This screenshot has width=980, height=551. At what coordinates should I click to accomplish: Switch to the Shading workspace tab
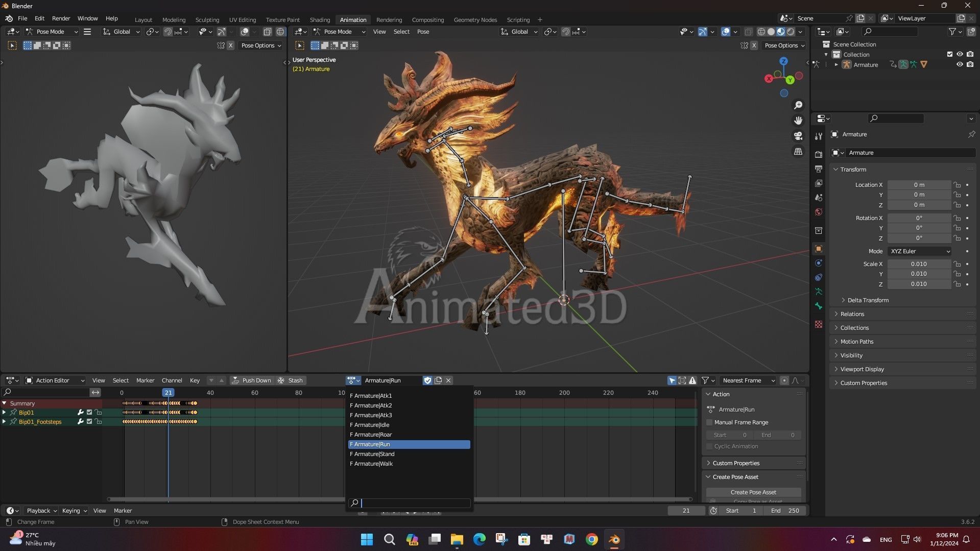pos(320,20)
